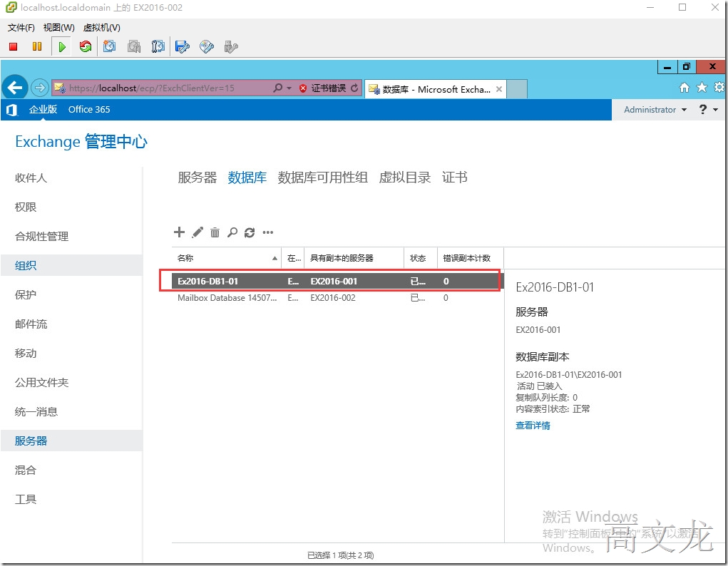The height and width of the screenshot is (566, 728).
Task: Expand the help menu arrow
Action: (x=715, y=110)
